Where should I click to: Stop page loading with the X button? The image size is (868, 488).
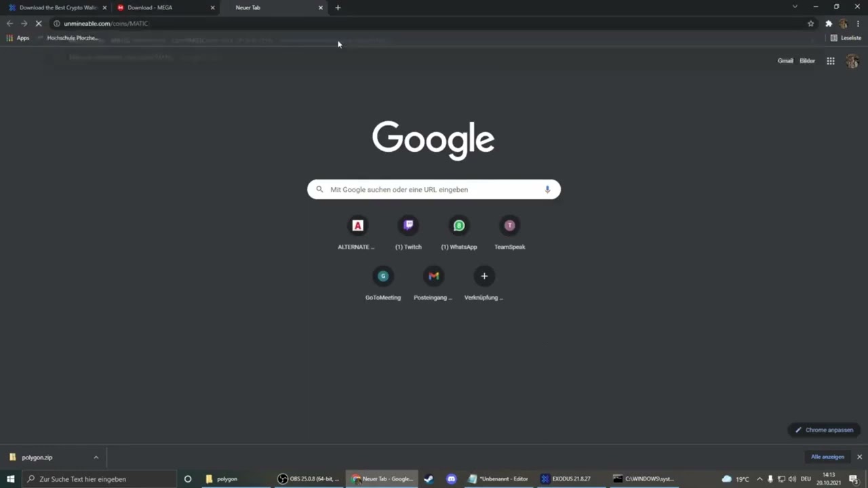click(x=39, y=23)
